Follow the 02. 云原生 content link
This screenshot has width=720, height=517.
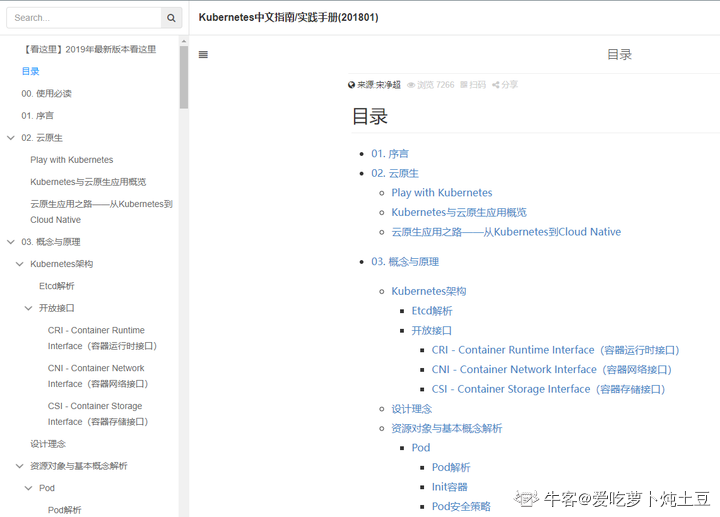(395, 174)
